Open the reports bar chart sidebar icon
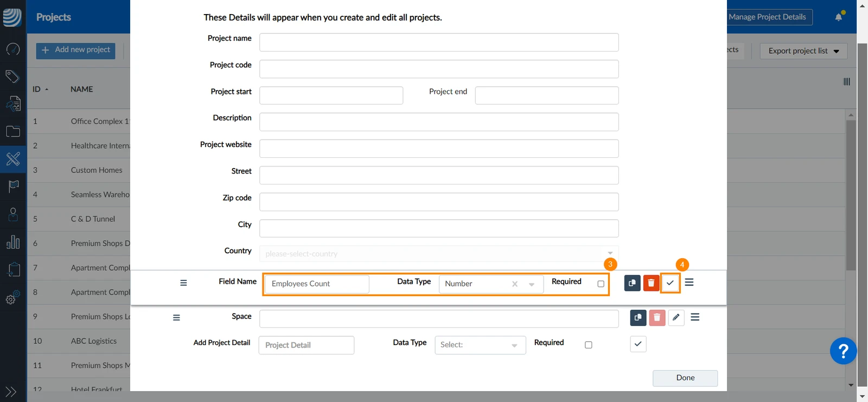The width and height of the screenshot is (868, 402). [x=13, y=242]
